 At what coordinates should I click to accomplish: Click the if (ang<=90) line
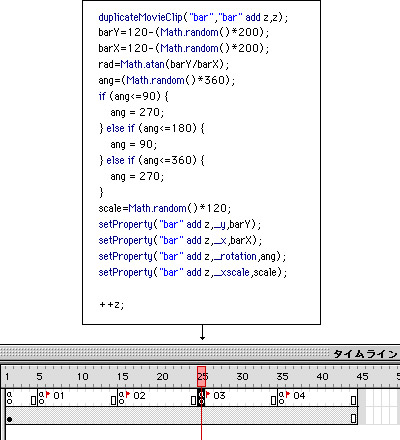(x=134, y=96)
